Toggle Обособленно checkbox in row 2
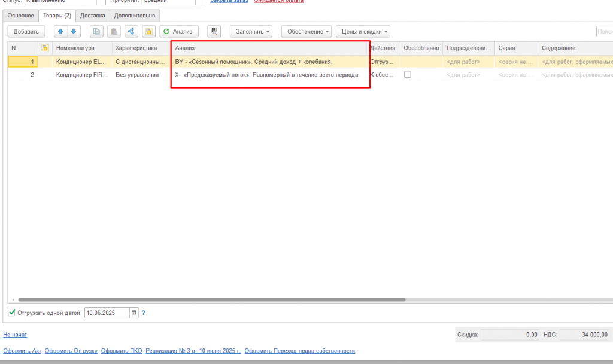Image resolution: width=613 pixels, height=364 pixels. click(x=407, y=74)
